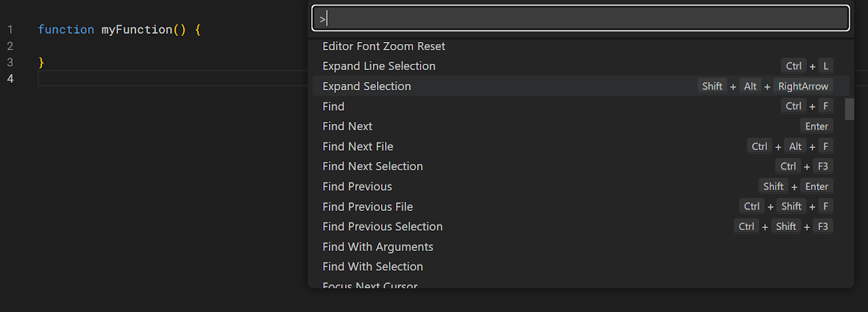Click the myFunction name in the editor
This screenshot has width=868, height=312.
137,30
